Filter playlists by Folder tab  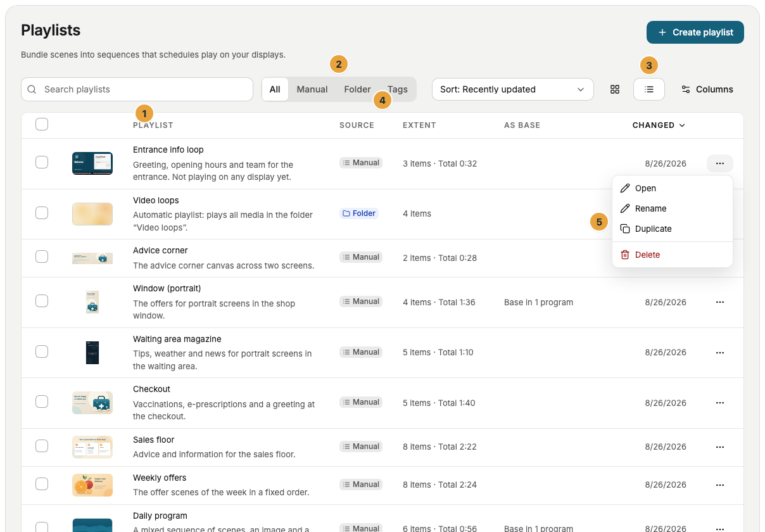pyautogui.click(x=357, y=89)
